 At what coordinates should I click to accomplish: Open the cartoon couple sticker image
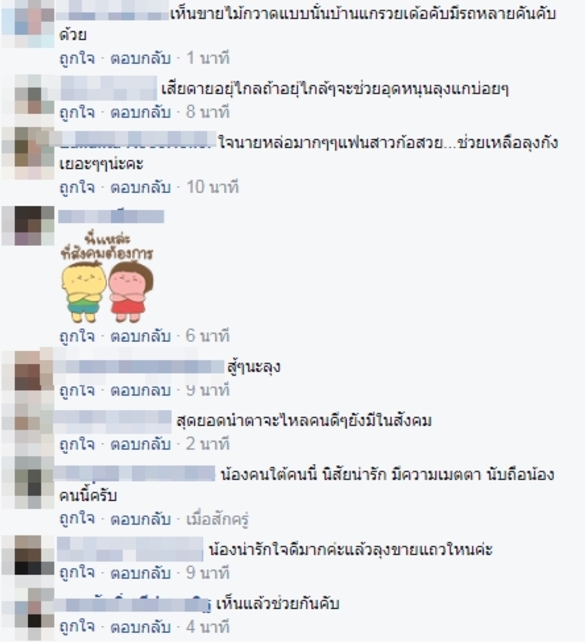(107, 278)
